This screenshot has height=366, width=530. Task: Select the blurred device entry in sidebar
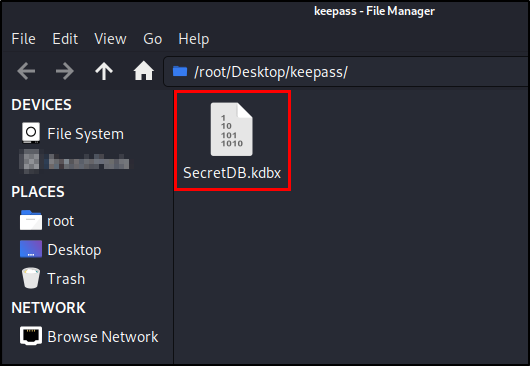click(x=74, y=162)
